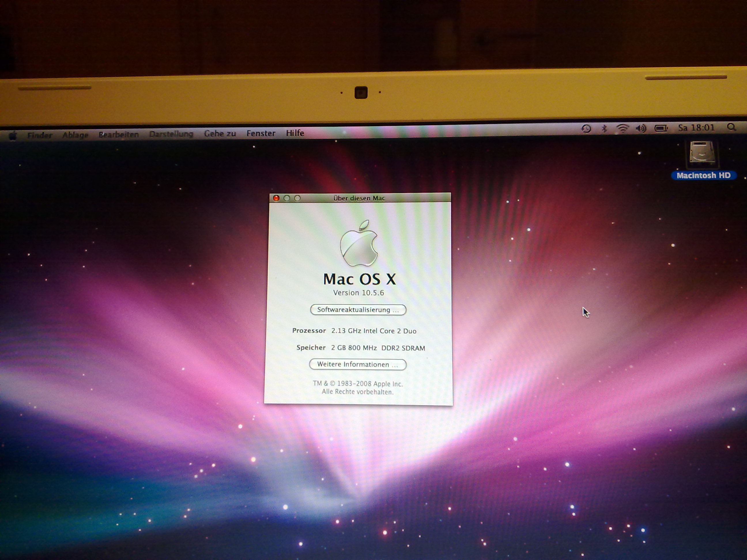Open Spotlight search magnifier

click(731, 127)
